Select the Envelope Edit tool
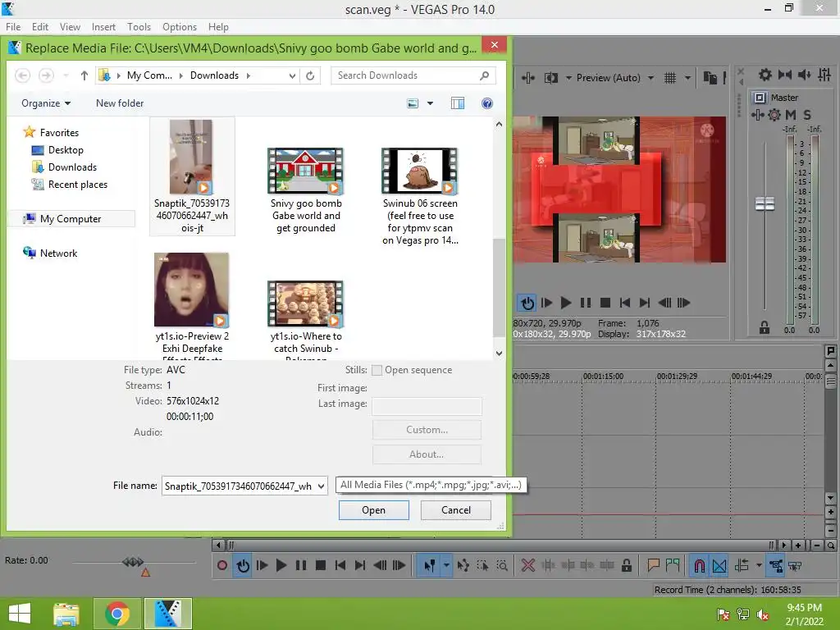 coord(463,565)
